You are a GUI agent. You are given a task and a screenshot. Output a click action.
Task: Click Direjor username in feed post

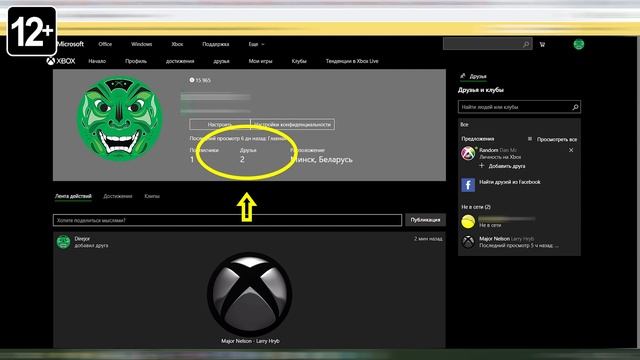tap(82, 239)
